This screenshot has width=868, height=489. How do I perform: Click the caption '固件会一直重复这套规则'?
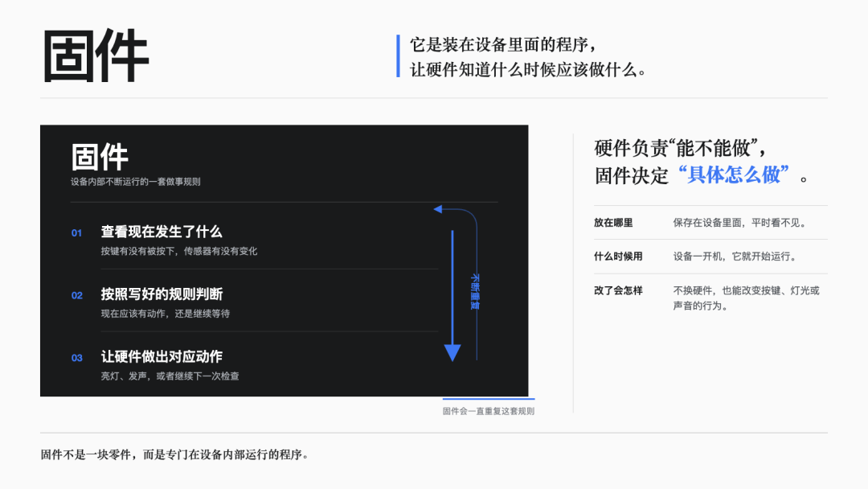[x=489, y=411]
